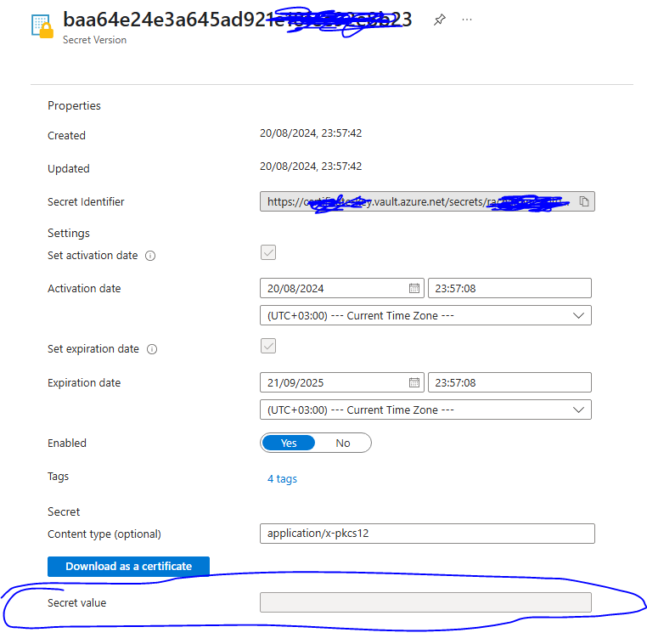Open the more options ellipsis menu
Viewport: 647px width, 644px height.
[x=467, y=20]
